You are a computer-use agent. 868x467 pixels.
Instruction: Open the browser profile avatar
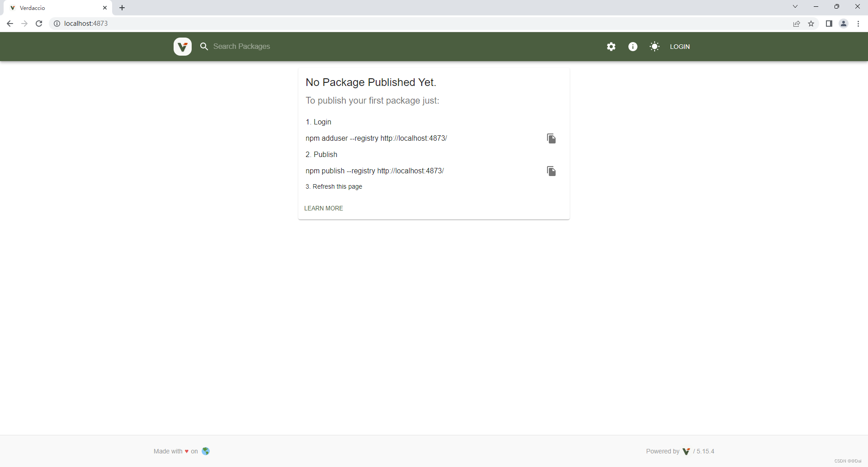[x=844, y=24]
